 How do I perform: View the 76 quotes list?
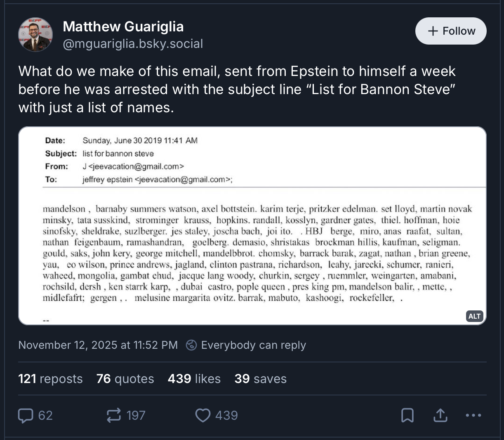(125, 378)
